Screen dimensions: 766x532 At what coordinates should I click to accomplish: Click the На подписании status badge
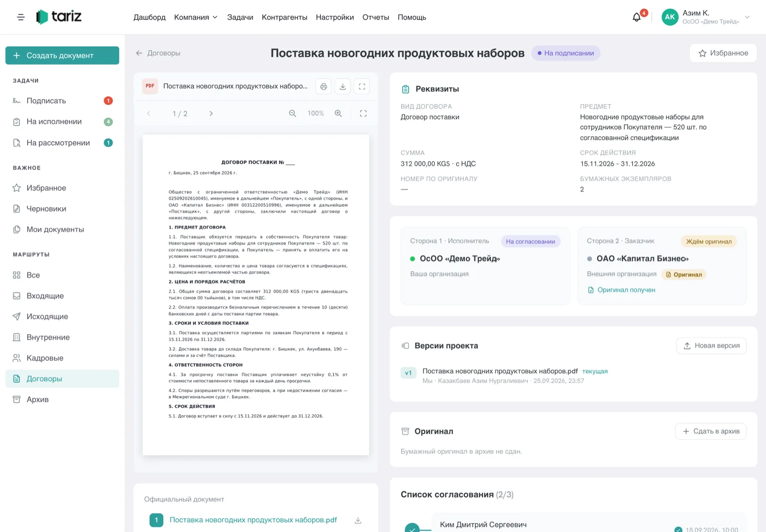click(x=565, y=53)
